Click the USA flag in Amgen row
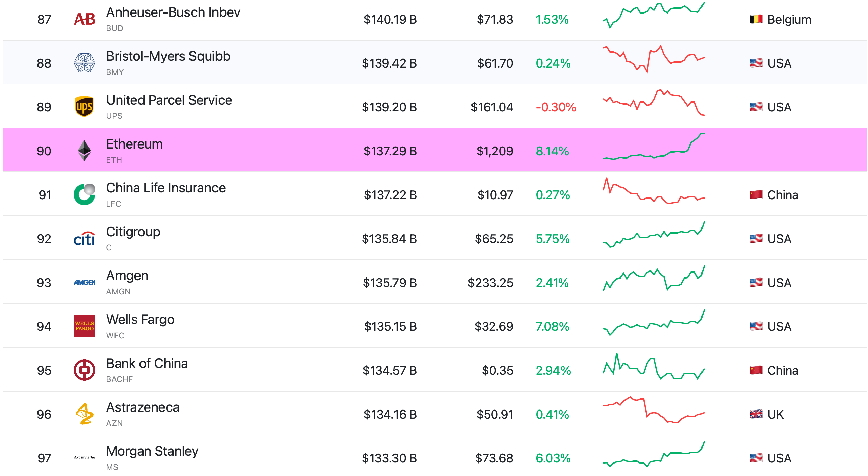 tap(756, 283)
